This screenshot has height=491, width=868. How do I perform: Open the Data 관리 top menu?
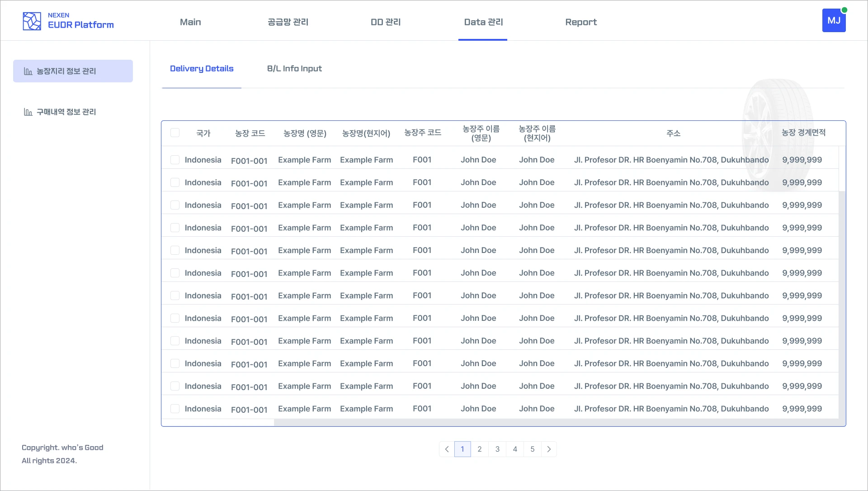(483, 22)
